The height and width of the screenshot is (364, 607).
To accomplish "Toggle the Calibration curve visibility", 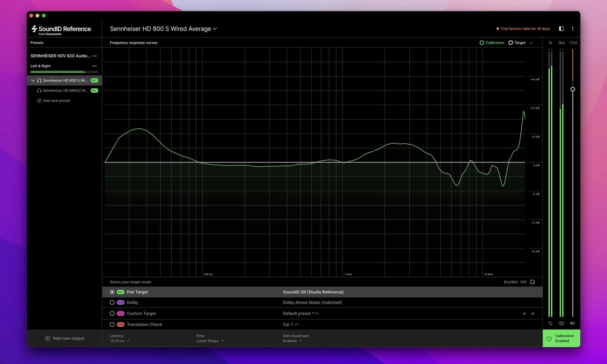I will (492, 43).
